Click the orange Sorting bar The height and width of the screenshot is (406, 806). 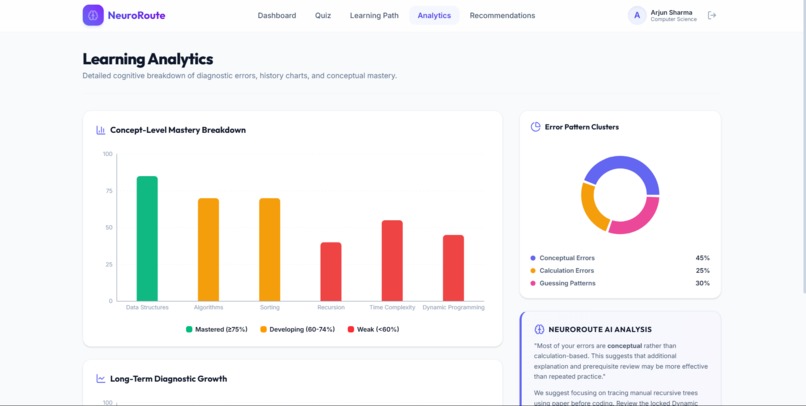coord(269,250)
